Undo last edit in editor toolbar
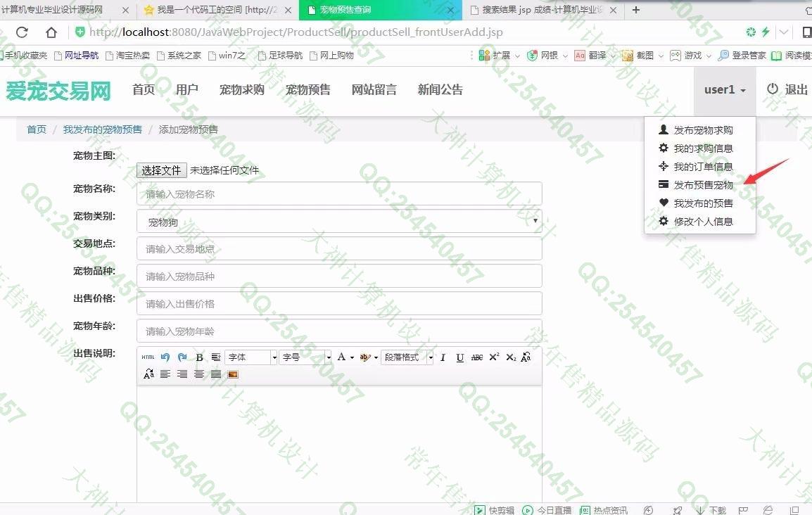 coord(165,357)
